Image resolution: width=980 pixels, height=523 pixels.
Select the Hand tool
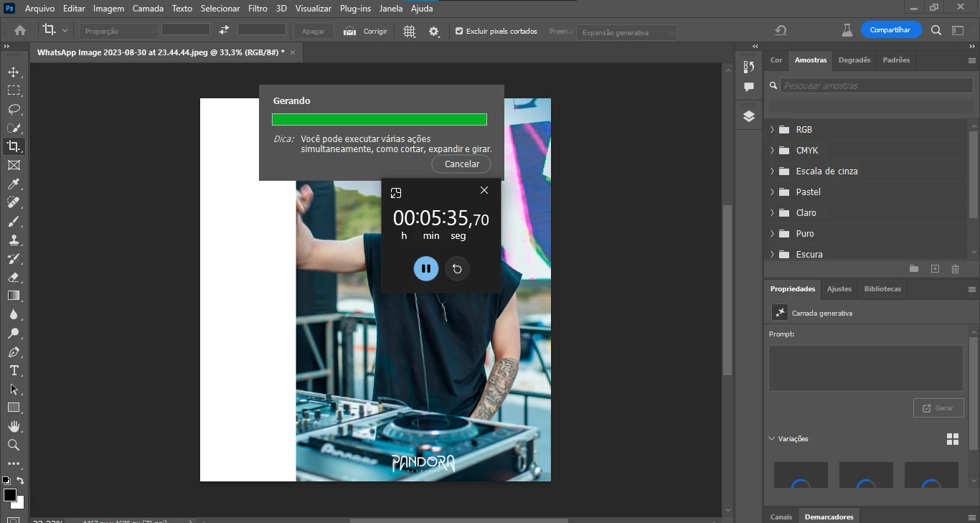pos(13,426)
